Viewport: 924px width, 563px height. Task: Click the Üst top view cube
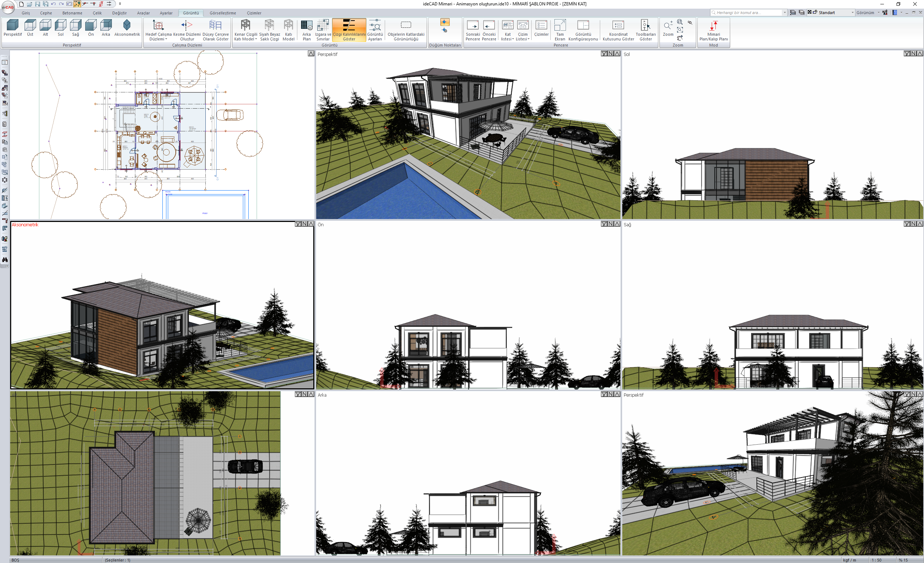pyautogui.click(x=30, y=26)
